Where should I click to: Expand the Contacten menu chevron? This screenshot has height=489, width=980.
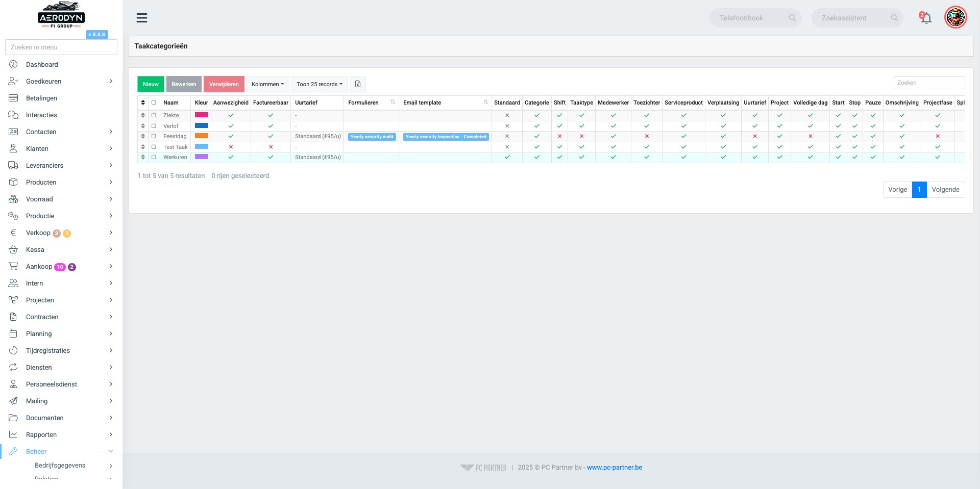coord(111,132)
